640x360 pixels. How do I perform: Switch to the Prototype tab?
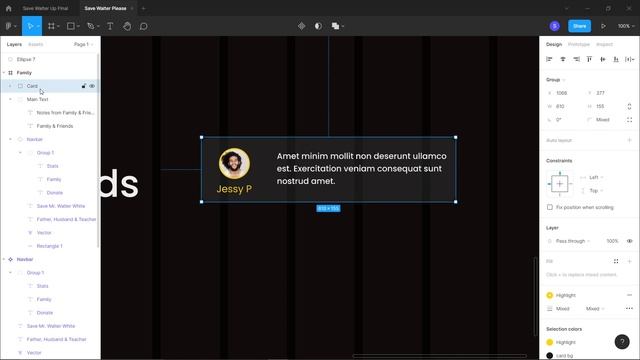[579, 44]
